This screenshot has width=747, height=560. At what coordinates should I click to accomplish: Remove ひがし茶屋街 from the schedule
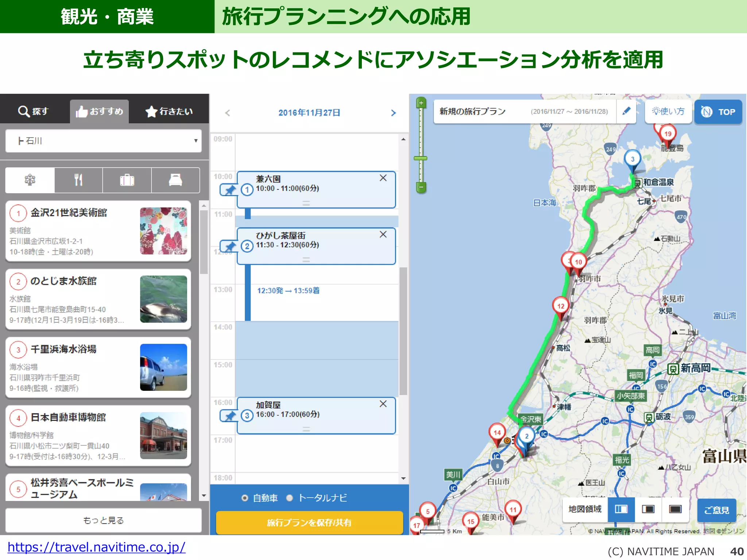click(383, 234)
